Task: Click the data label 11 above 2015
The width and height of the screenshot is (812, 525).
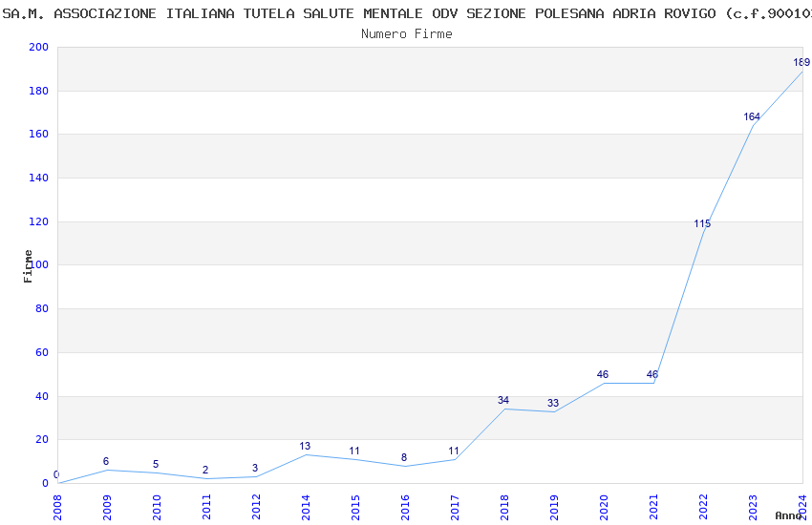Action: pyautogui.click(x=354, y=451)
